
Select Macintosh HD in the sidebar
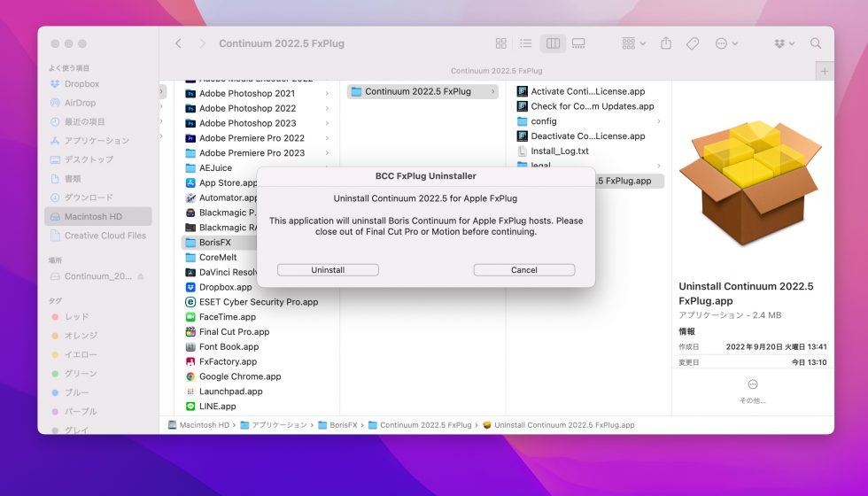98,216
